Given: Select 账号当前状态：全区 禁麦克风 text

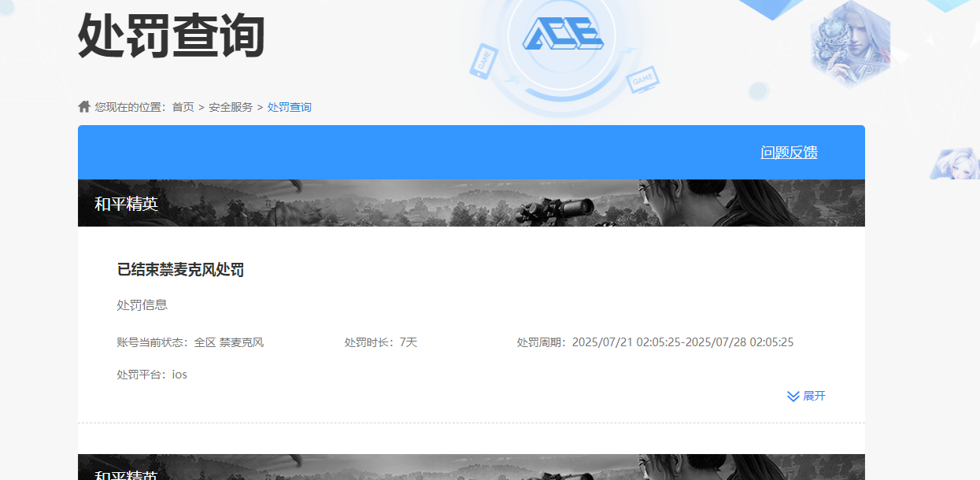Looking at the screenshot, I should click(x=190, y=342).
